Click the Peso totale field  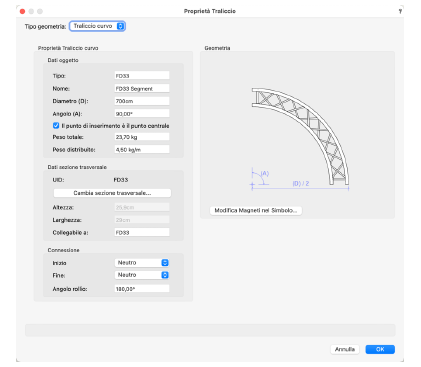tap(142, 137)
